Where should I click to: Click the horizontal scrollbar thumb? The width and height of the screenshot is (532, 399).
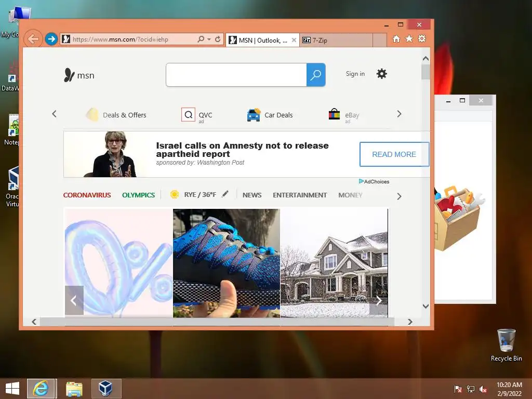click(x=217, y=322)
